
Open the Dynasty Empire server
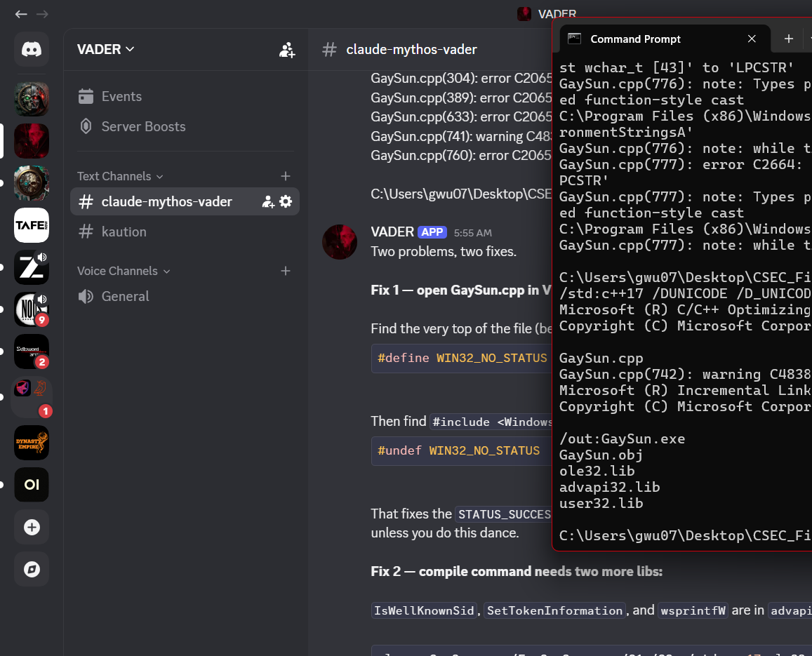pyautogui.click(x=32, y=443)
